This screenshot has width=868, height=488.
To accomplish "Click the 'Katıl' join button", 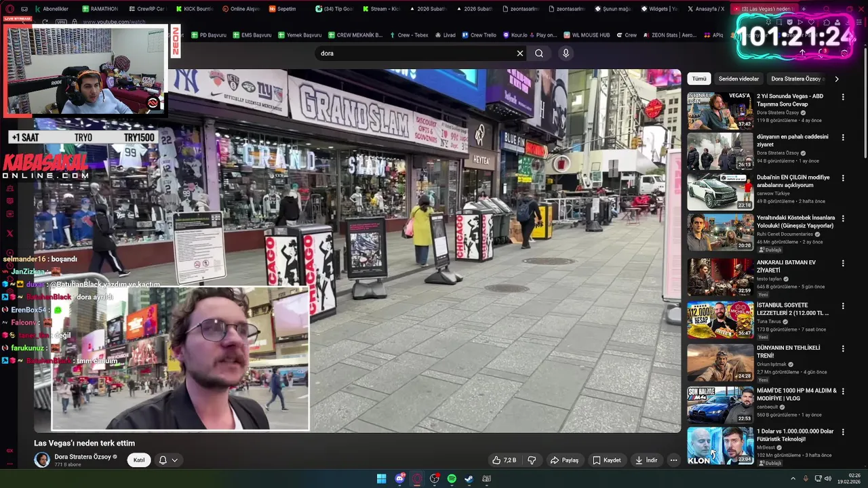I will pos(139,460).
